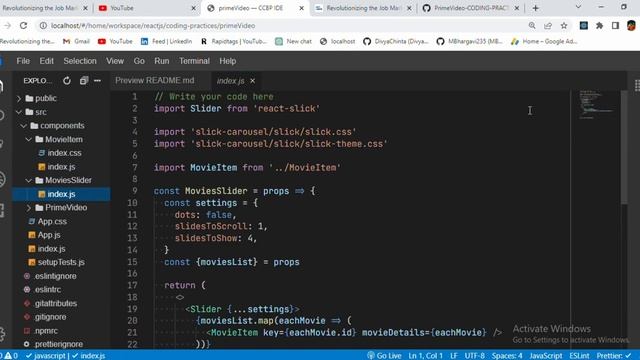Open .eslintignore file
This screenshot has width=640, height=360.
[61, 276]
